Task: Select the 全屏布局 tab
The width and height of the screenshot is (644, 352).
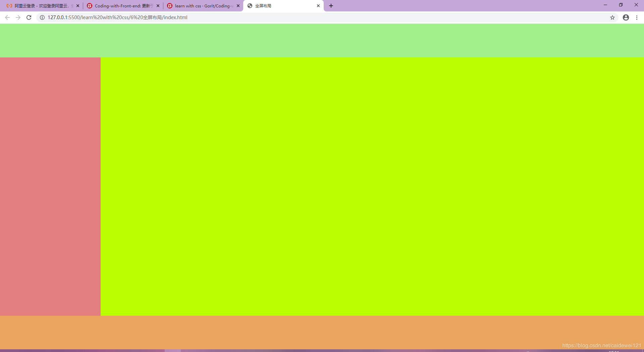Action: click(283, 6)
